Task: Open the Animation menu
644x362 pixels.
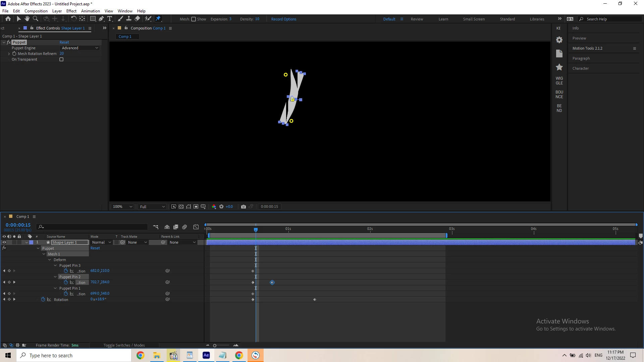Action: (90, 11)
